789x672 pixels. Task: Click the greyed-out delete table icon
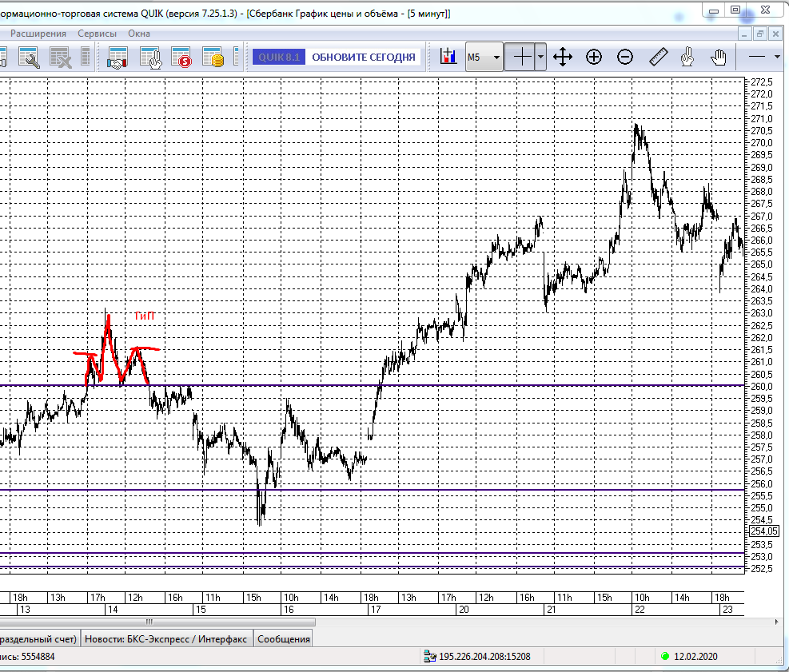tap(61, 57)
